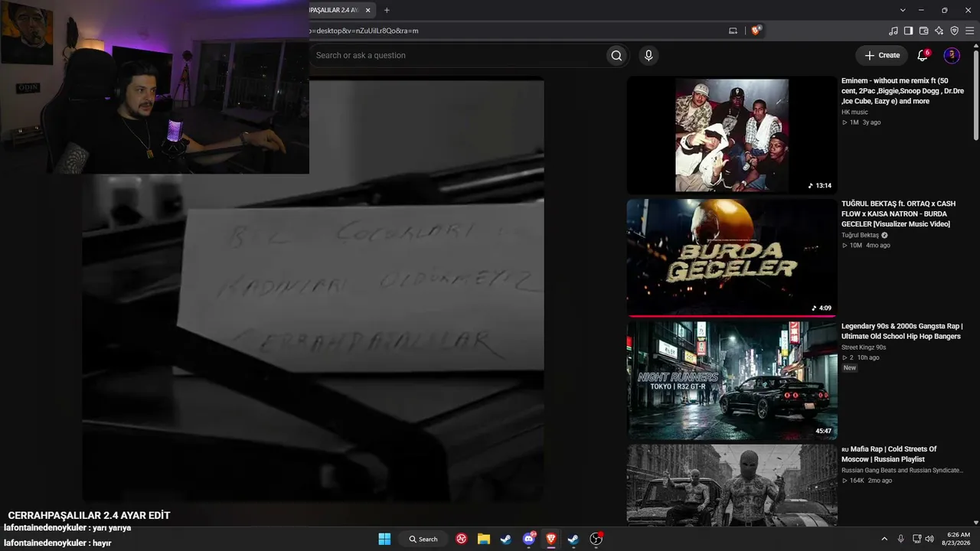Image resolution: width=980 pixels, height=551 pixels.
Task: Open YouTube notifications bell
Action: (x=923, y=55)
